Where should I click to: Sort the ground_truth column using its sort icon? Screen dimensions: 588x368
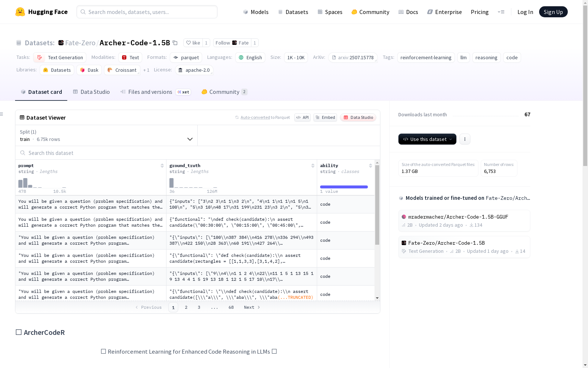313,166
